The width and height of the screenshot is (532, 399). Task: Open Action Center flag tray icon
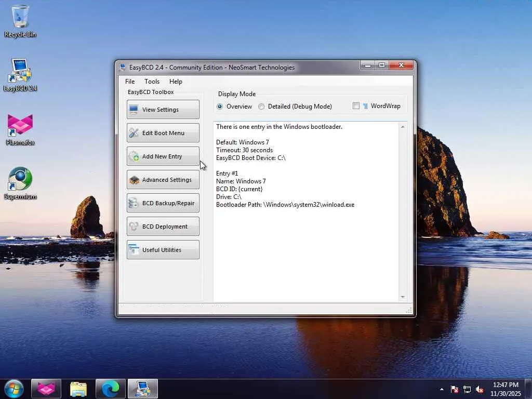pyautogui.click(x=455, y=389)
